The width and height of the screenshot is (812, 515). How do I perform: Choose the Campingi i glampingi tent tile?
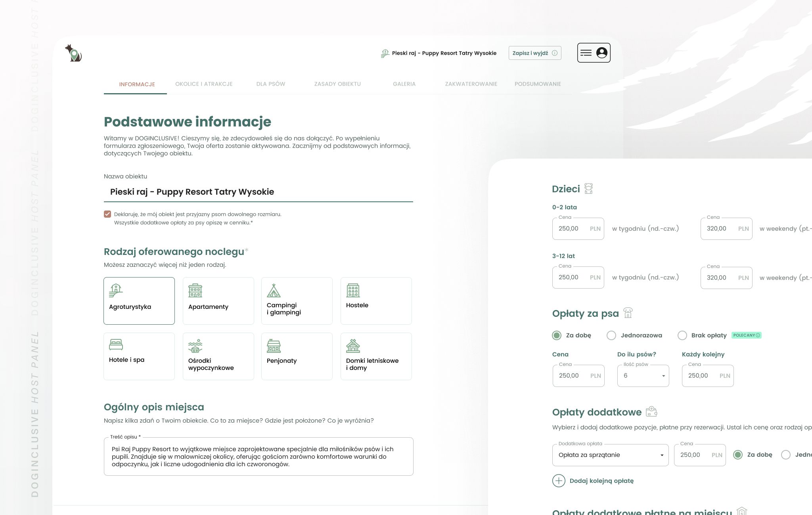(297, 301)
